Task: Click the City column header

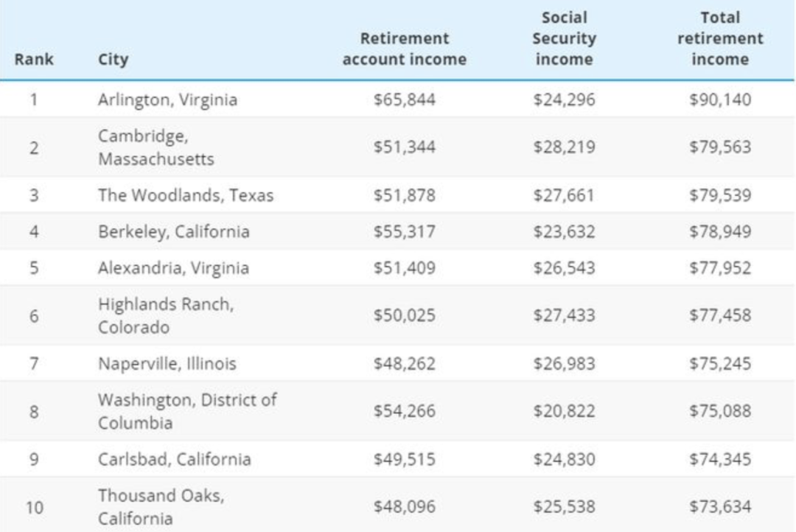Action: (x=113, y=60)
